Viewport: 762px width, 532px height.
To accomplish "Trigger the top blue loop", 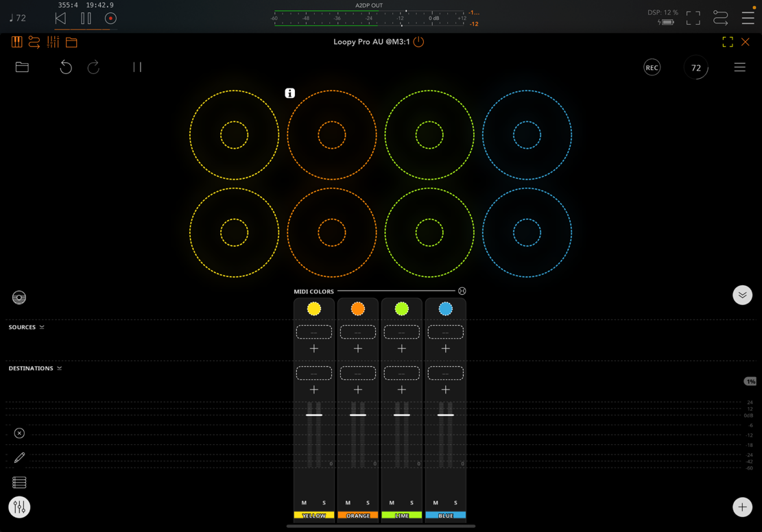I will pyautogui.click(x=527, y=135).
